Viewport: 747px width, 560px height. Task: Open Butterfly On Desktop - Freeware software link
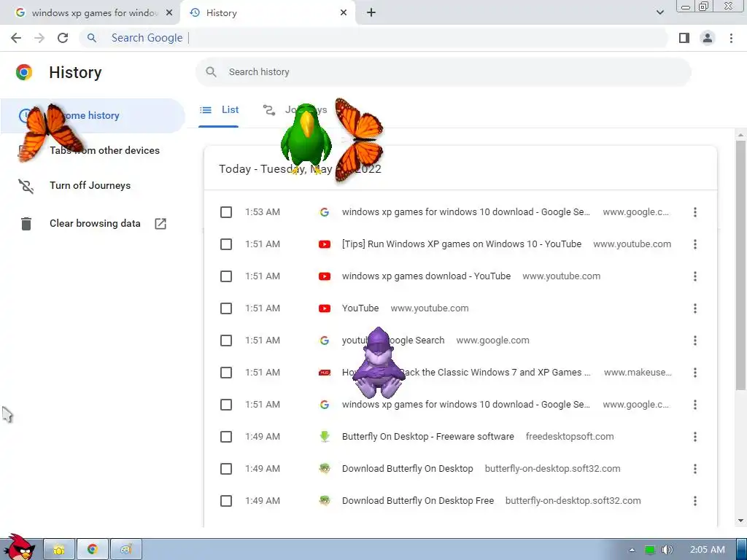coord(427,437)
